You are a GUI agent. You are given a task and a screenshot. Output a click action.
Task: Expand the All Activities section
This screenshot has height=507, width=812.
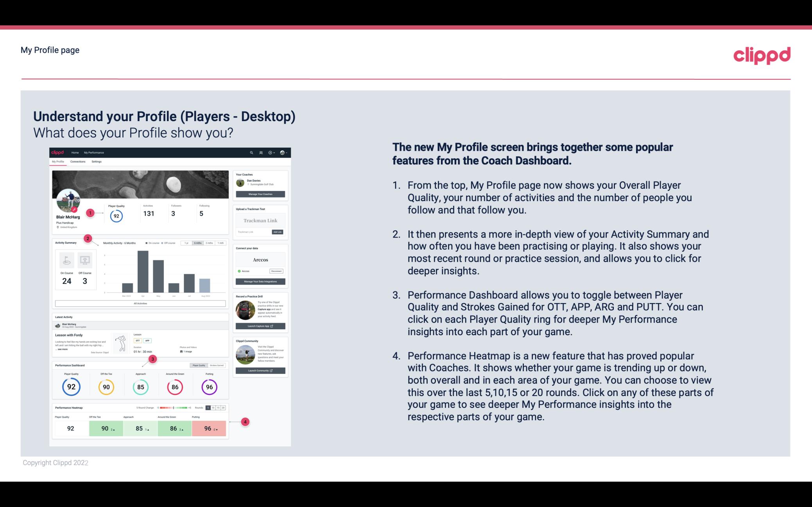coord(140,304)
